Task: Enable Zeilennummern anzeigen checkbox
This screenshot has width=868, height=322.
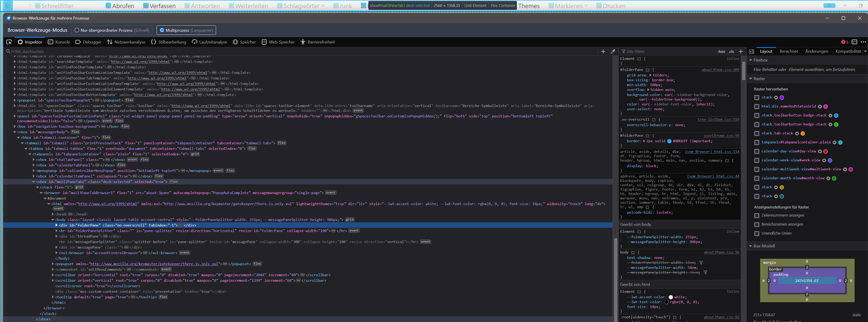Action: point(757,215)
